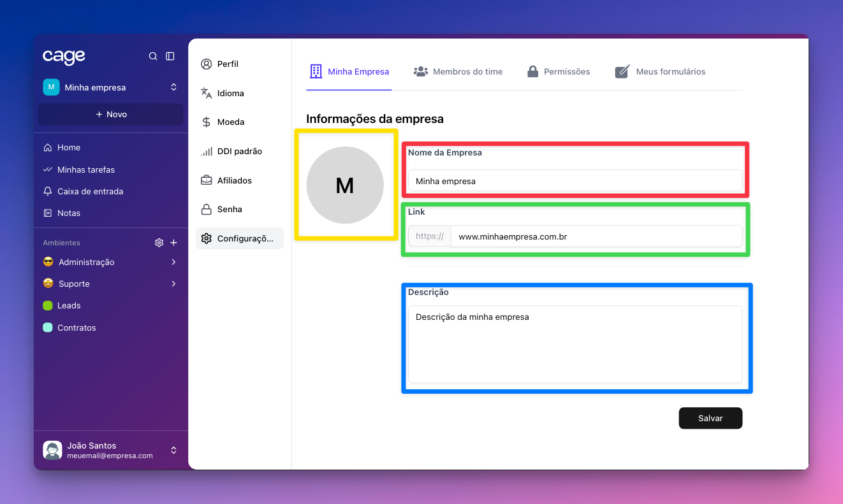Open the Senha lock settings item
The height and width of the screenshot is (504, 843).
click(230, 209)
